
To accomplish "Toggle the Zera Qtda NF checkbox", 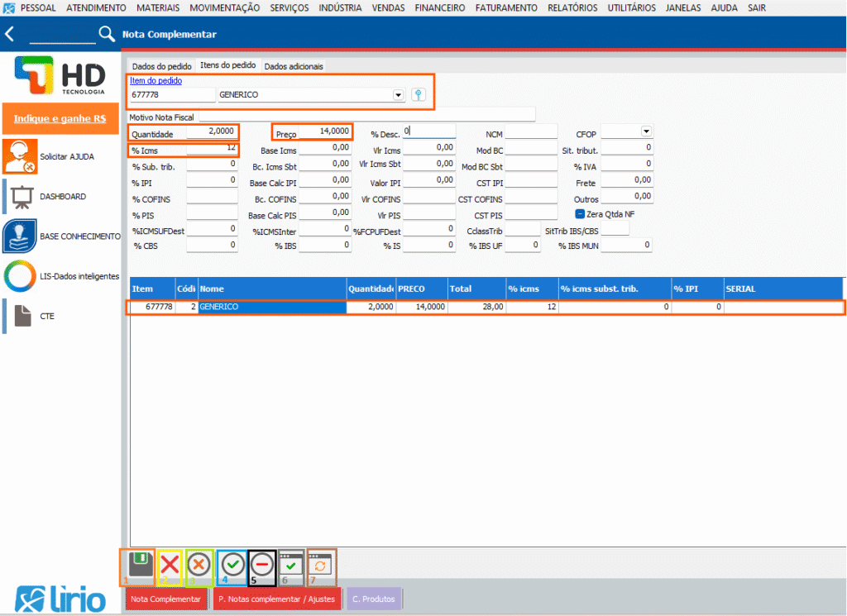I will [x=580, y=213].
